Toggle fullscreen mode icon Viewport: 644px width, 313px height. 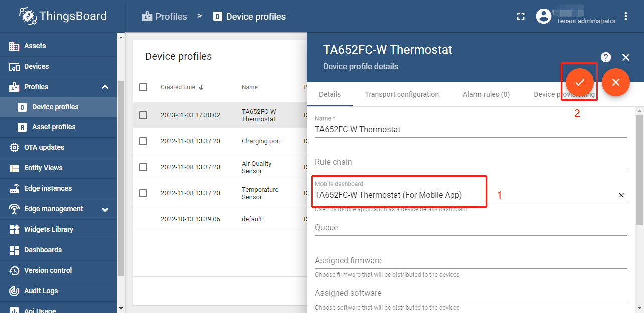521,16
